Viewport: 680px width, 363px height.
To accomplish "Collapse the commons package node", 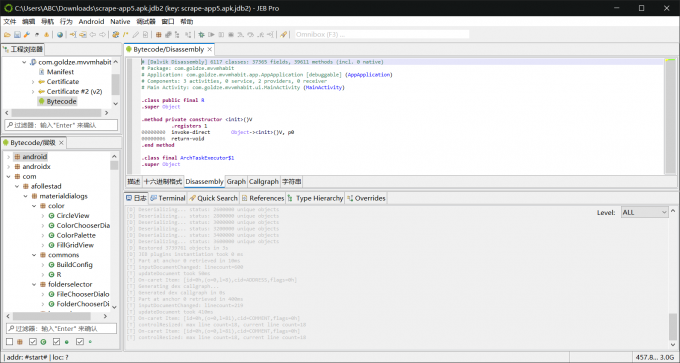I will pyautogui.click(x=34, y=255).
